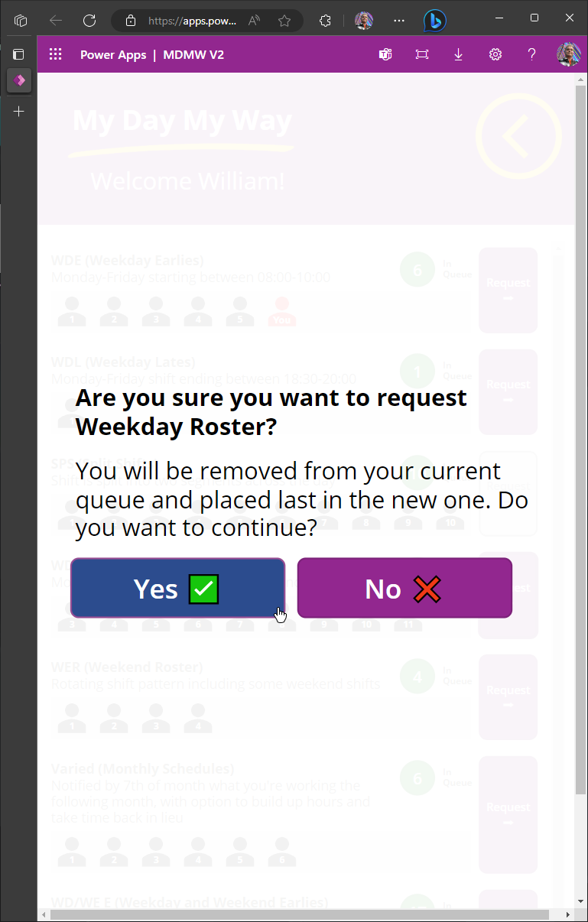Image resolution: width=588 pixels, height=922 pixels.
Task: Open browser extensions puzzle icon
Action: tap(325, 21)
